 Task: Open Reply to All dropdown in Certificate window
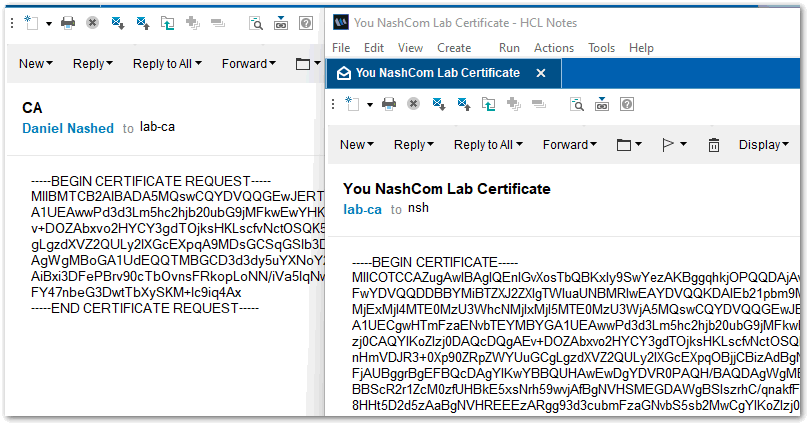pos(488,144)
